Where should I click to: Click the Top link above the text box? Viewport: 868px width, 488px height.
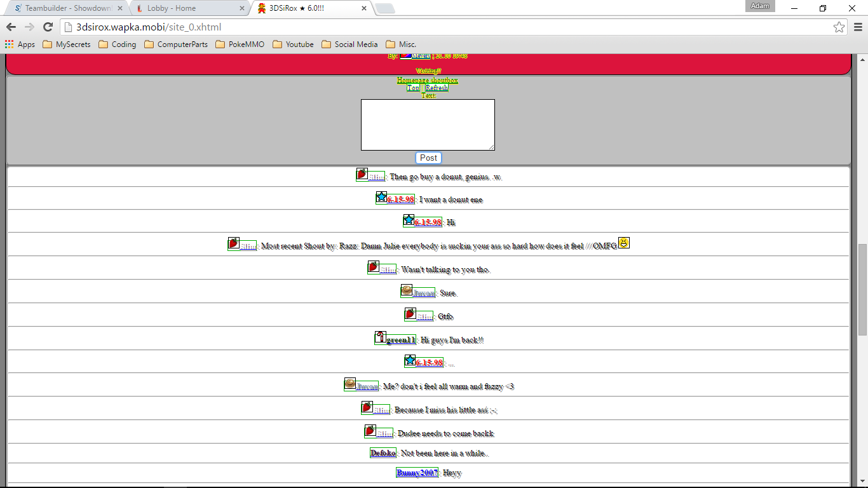tap(414, 88)
